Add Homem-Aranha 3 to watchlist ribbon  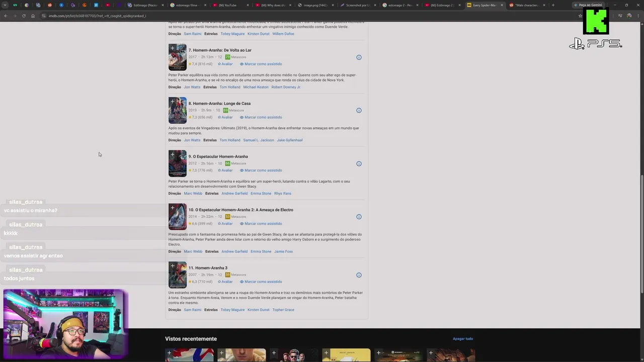173,266
